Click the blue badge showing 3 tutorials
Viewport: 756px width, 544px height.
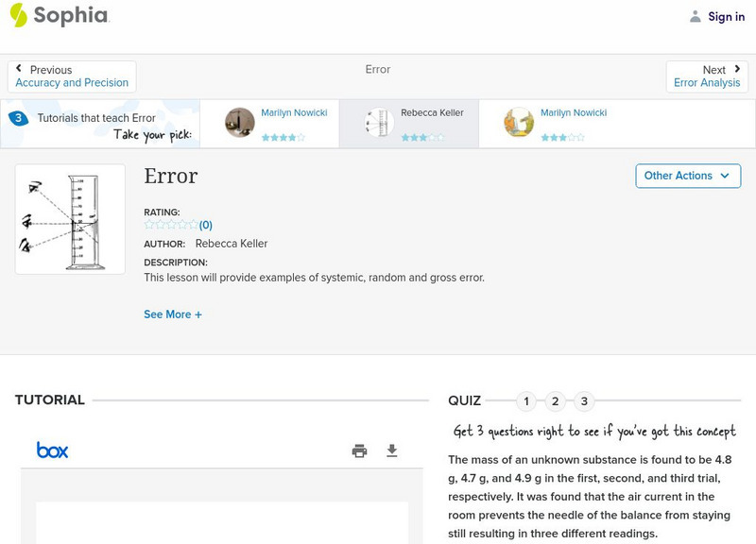(18, 117)
